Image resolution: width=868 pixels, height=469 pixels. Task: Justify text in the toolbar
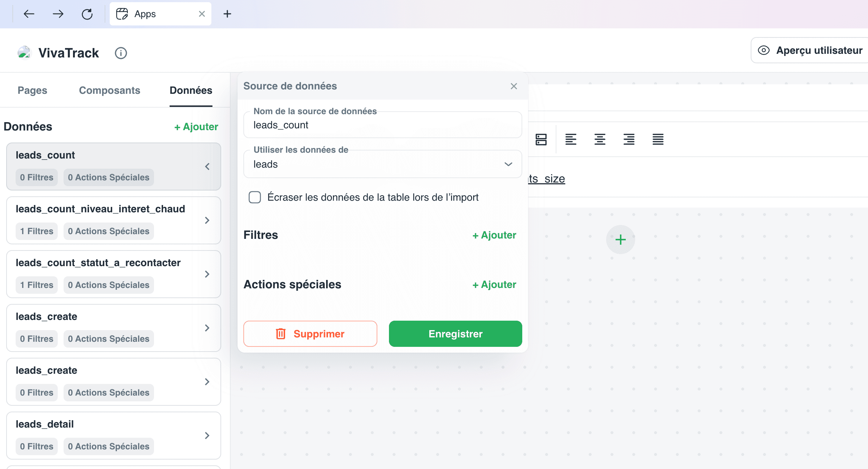click(x=658, y=139)
